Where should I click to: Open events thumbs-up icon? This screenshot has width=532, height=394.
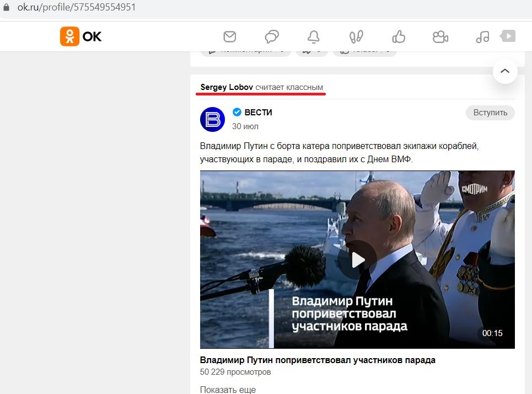399,36
